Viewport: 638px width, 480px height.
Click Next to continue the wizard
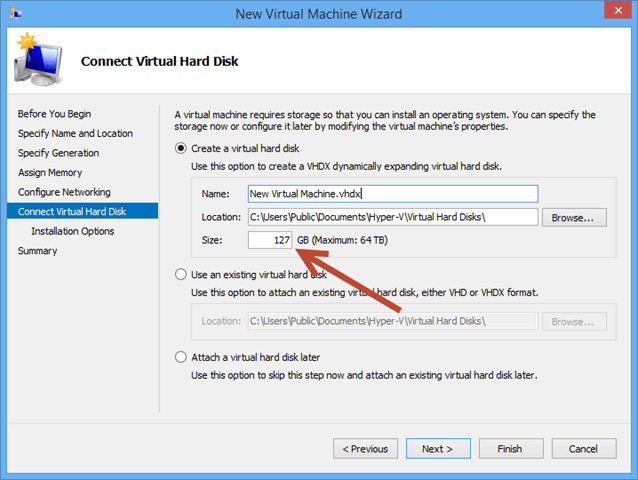(x=436, y=449)
